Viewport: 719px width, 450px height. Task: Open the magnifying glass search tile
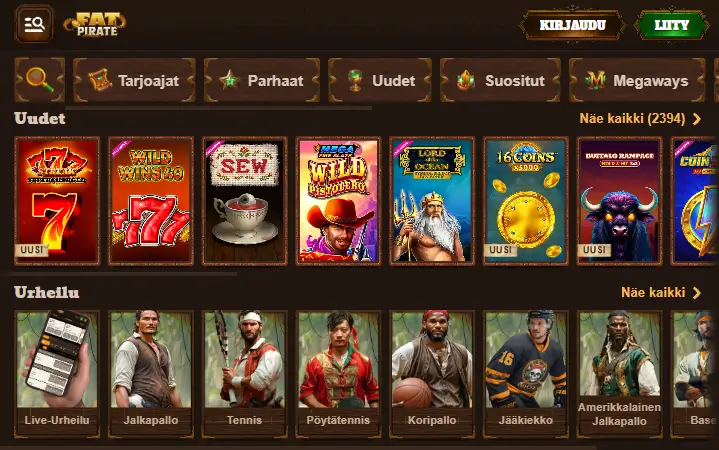39,80
